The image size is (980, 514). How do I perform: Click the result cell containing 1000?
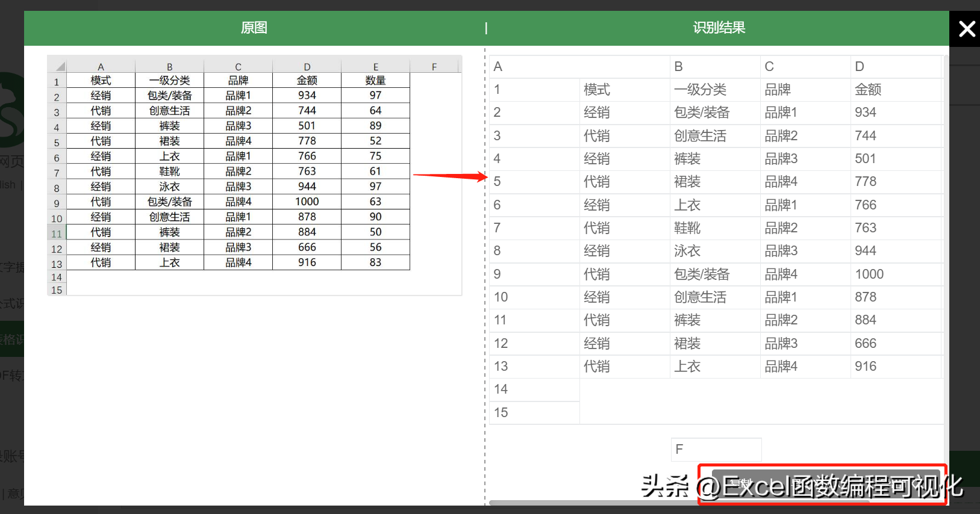point(896,274)
